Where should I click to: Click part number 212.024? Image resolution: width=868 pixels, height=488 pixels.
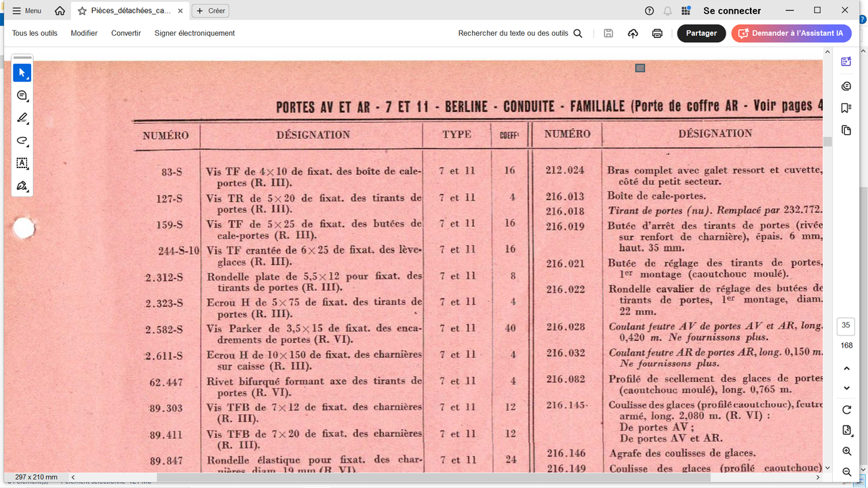565,170
